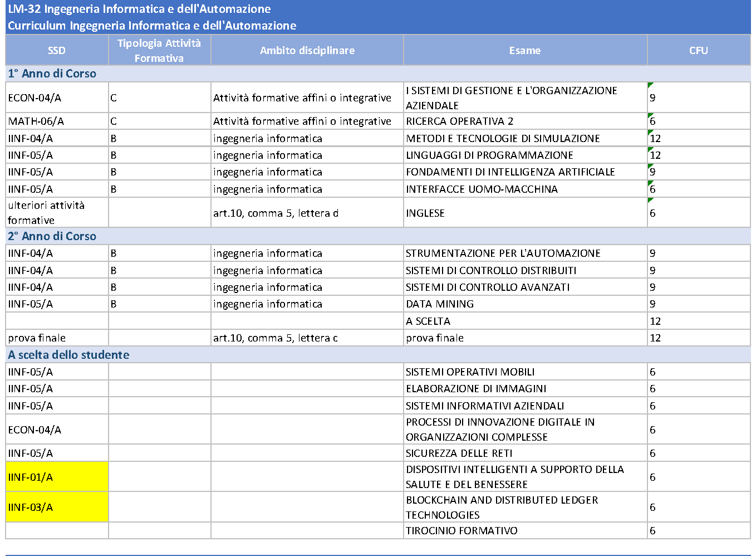Click the 'prova finale' cell in Esame column
Screen dimensions: 756x556
point(525,338)
